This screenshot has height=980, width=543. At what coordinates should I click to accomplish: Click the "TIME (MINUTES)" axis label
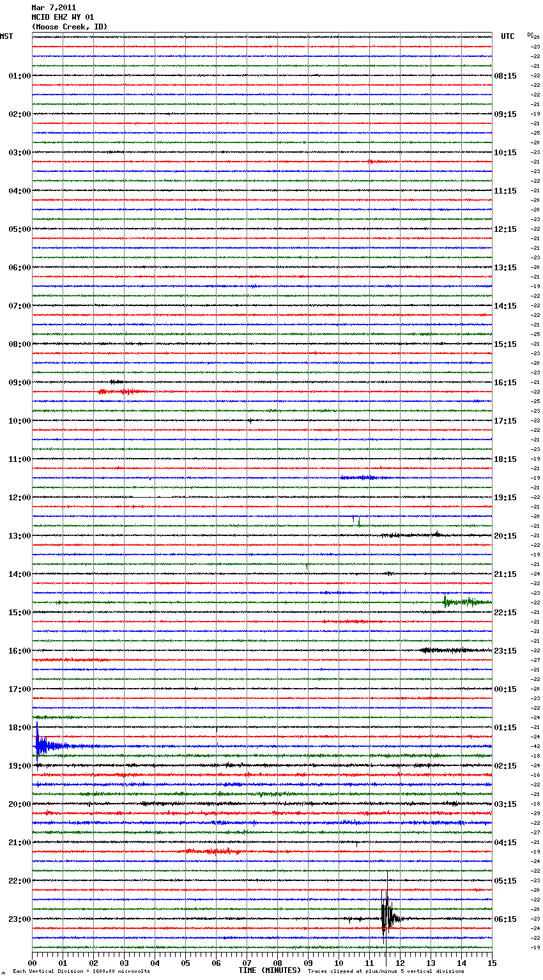pyautogui.click(x=269, y=970)
